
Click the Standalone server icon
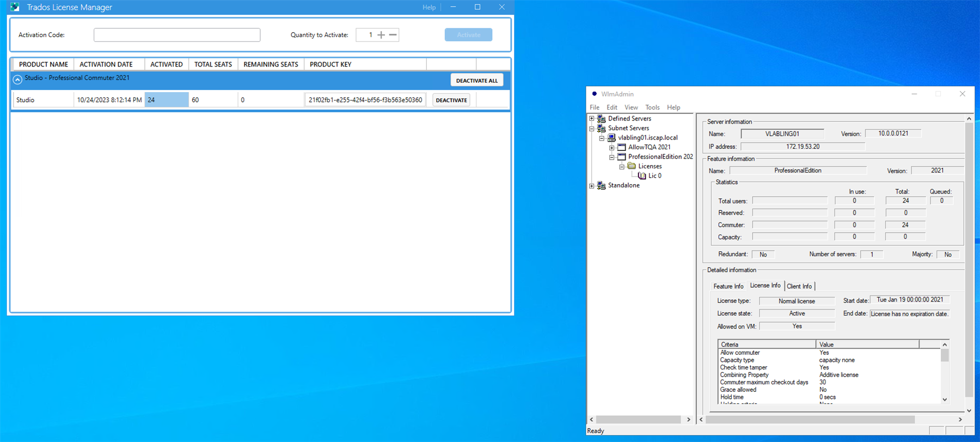point(602,185)
